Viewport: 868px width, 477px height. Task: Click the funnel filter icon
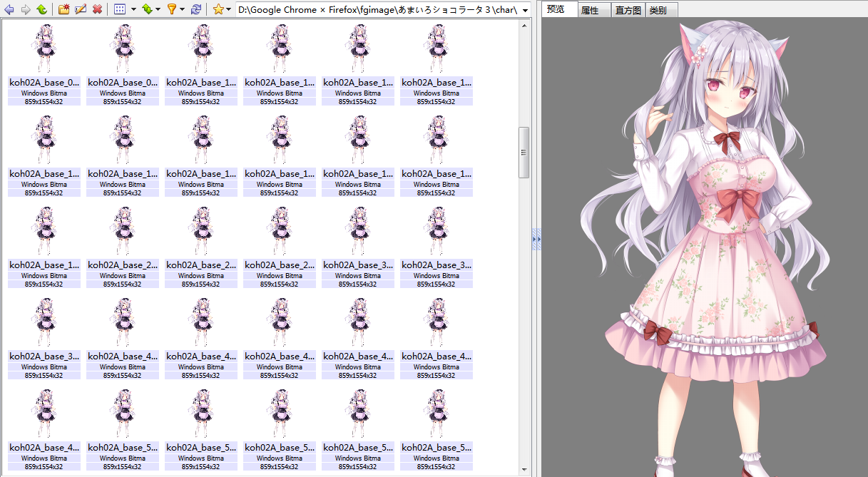(171, 9)
